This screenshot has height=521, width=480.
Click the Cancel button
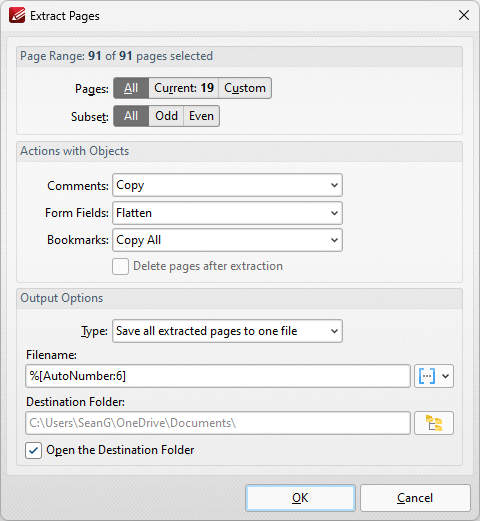point(415,498)
